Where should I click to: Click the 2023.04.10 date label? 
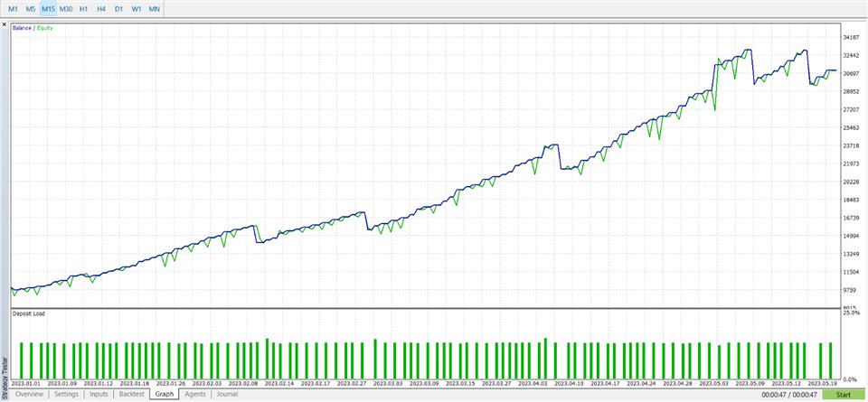(x=569, y=383)
